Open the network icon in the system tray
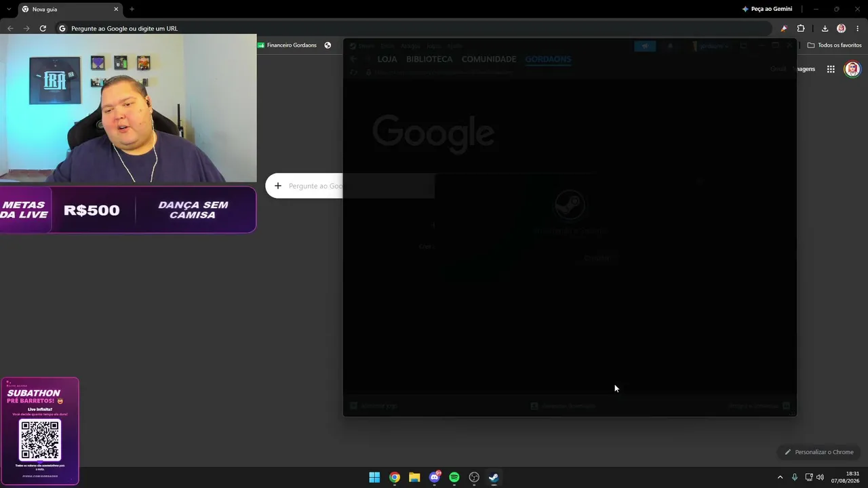Viewport: 868px width, 488px height. [x=809, y=477]
